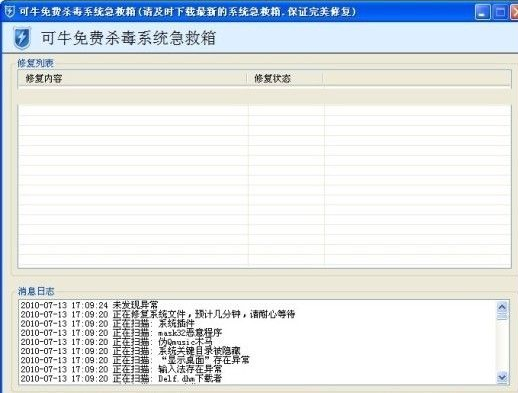Image resolution: width=518 pixels, height=393 pixels.
Task: Select the log line “显示桌面”存在异常
Action: [x=135, y=360]
